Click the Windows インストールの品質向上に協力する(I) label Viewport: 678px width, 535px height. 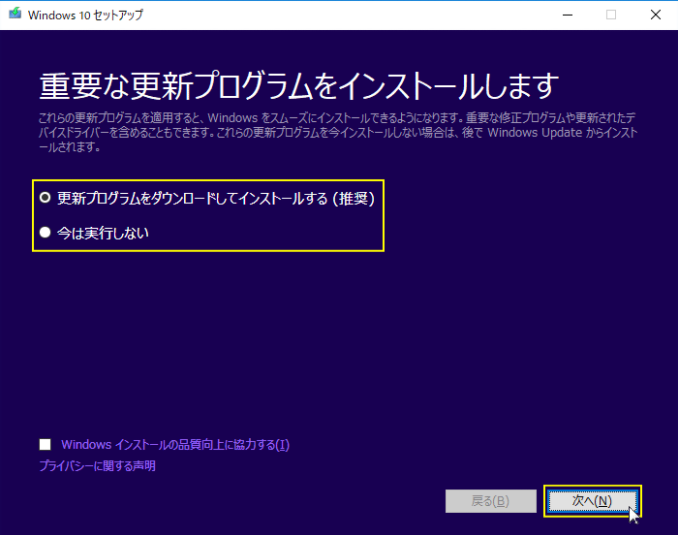tap(175, 445)
